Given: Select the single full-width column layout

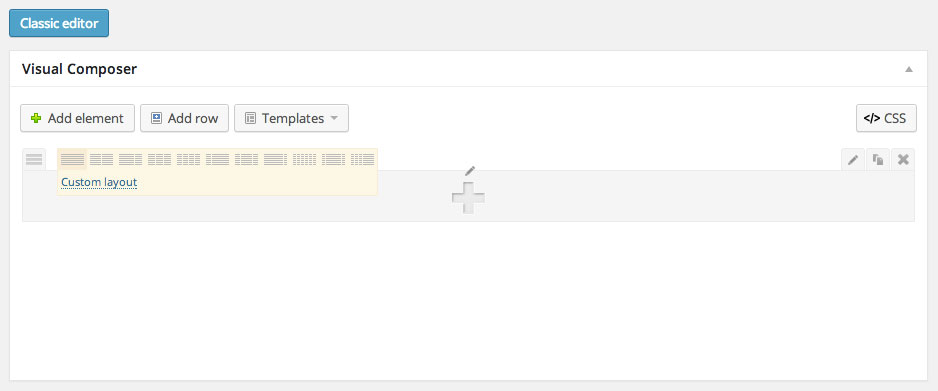Looking at the screenshot, I should point(72,159).
